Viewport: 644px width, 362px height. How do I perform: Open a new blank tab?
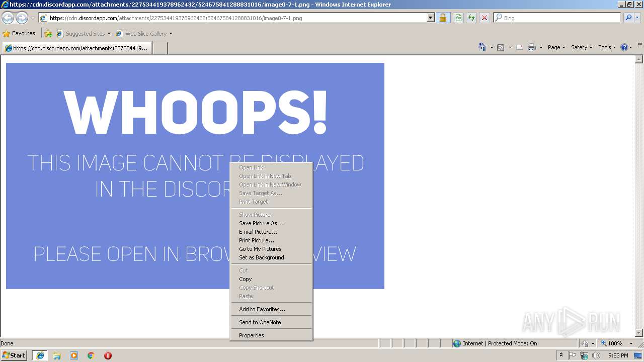tap(160, 48)
